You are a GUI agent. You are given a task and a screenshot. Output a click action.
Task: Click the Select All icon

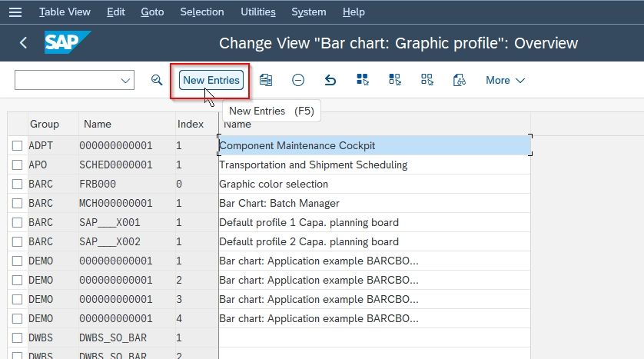click(363, 80)
